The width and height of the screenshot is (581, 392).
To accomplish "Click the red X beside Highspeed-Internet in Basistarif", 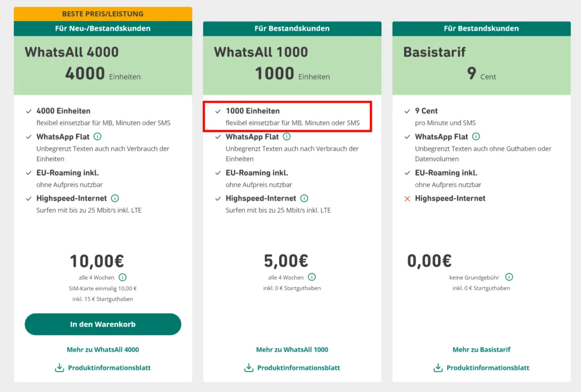I will [406, 199].
